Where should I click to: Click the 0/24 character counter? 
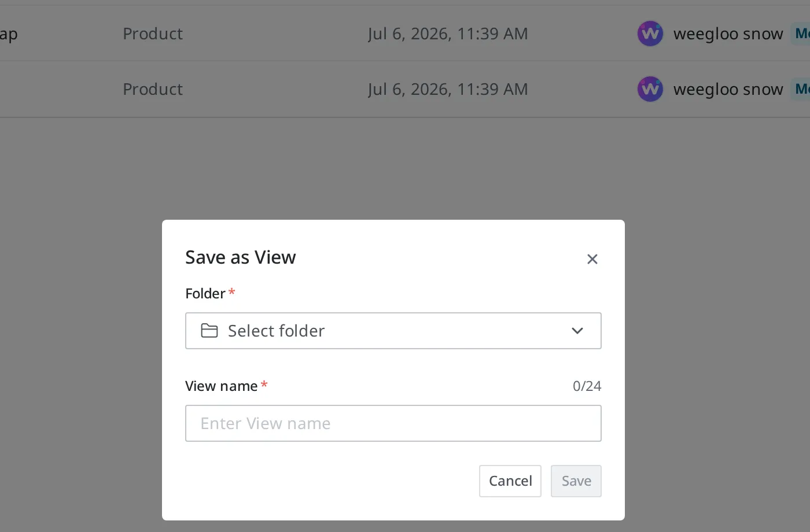point(587,386)
